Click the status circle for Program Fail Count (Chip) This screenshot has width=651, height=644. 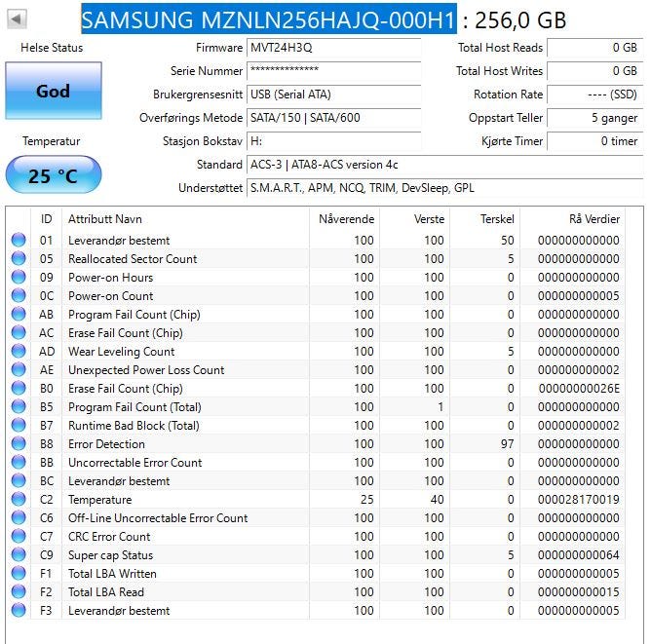(x=19, y=314)
